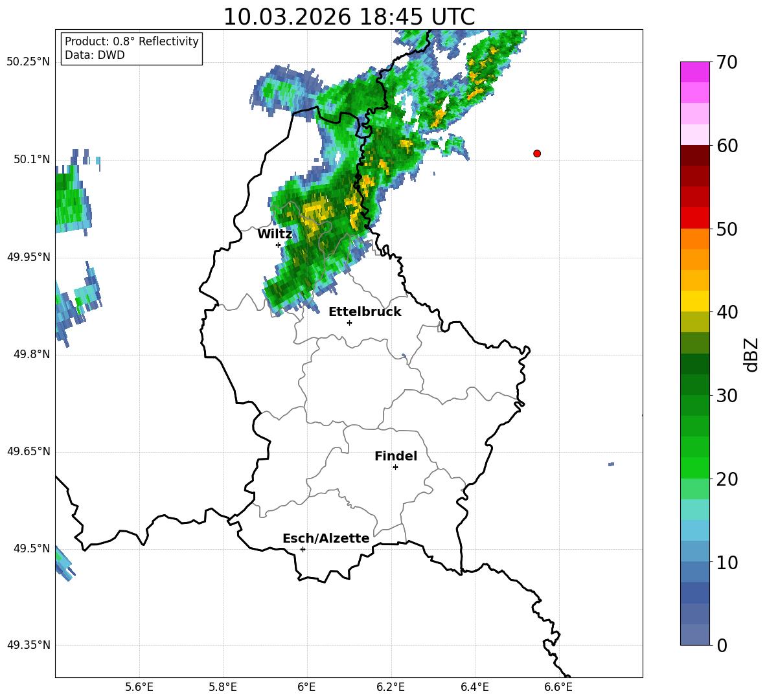Click the Ettelbruck station cross marker
Viewport: 767px width, 700px height.
click(x=349, y=322)
